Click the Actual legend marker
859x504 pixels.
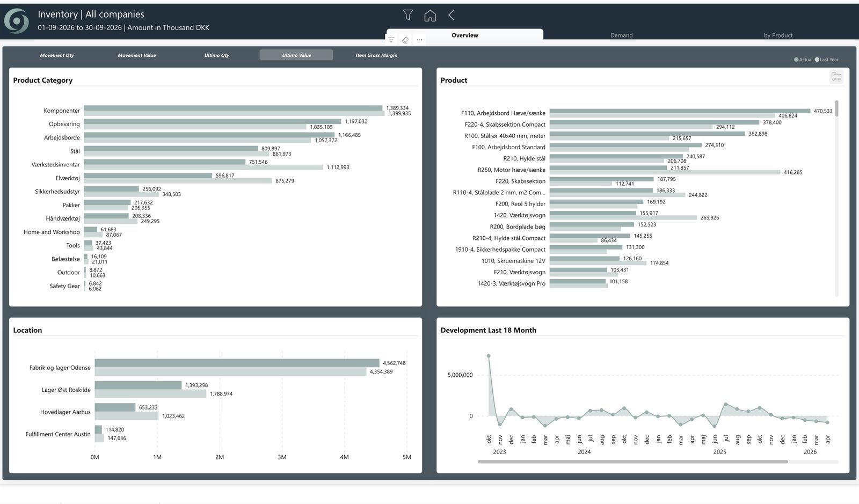[796, 60]
